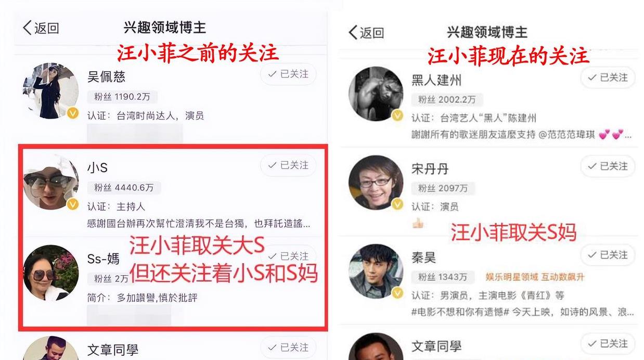Tap the 娱乐明星领域 互动数飙升 tag

(535, 277)
